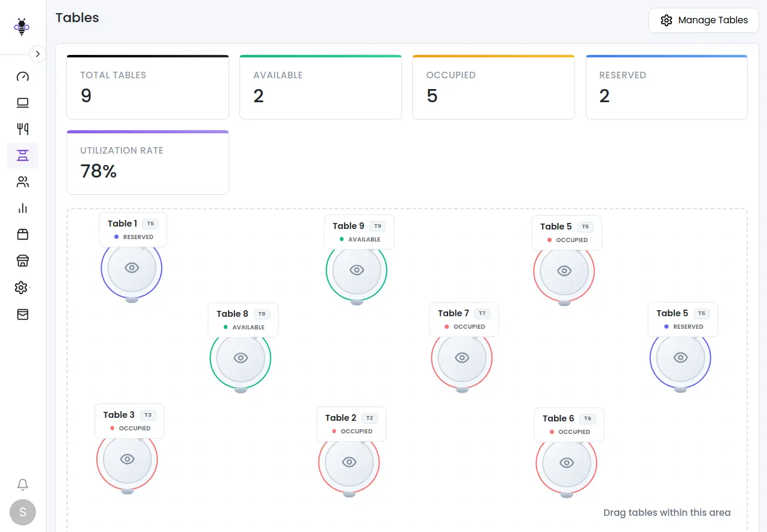
Task: Select the tables icon in sidebar
Action: point(23,155)
